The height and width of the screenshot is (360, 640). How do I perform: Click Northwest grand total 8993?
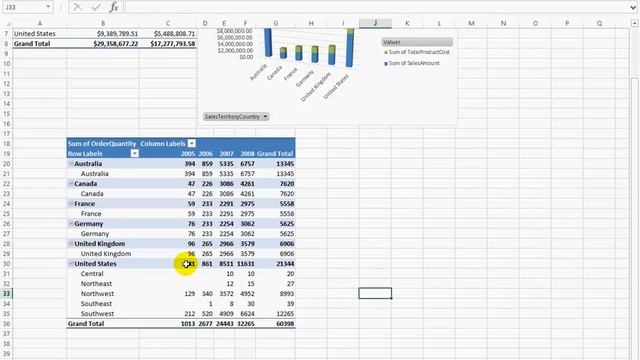287,293
